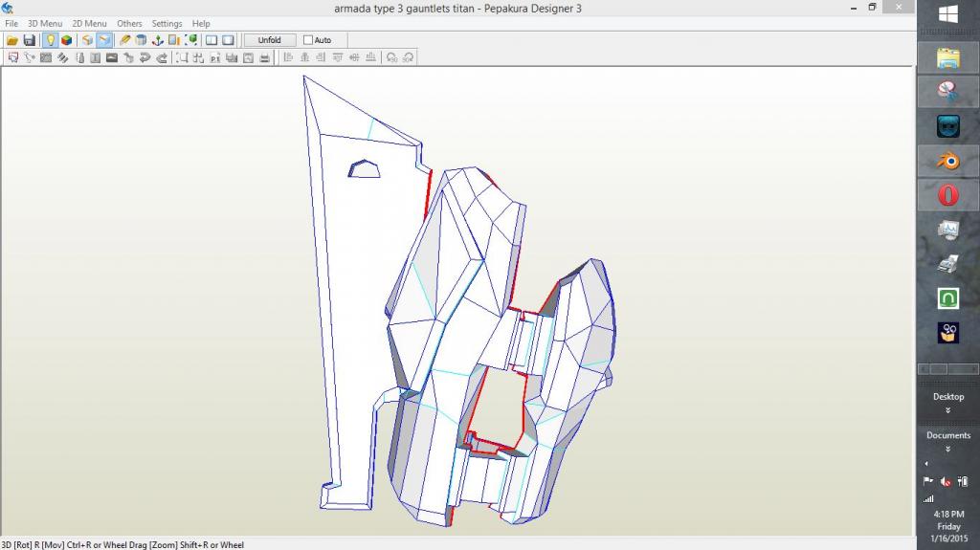The height and width of the screenshot is (550, 980).
Task: Click the rotate 90 counterclockwise icon
Action: click(391, 57)
